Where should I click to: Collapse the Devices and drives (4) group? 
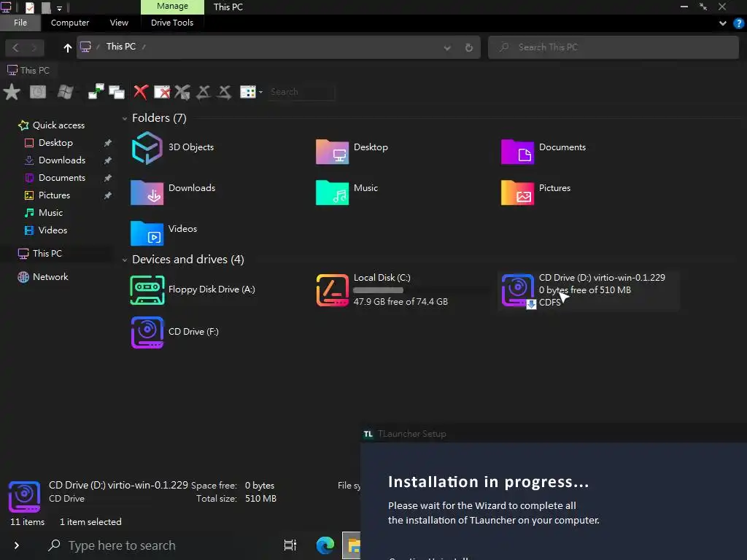pos(124,260)
